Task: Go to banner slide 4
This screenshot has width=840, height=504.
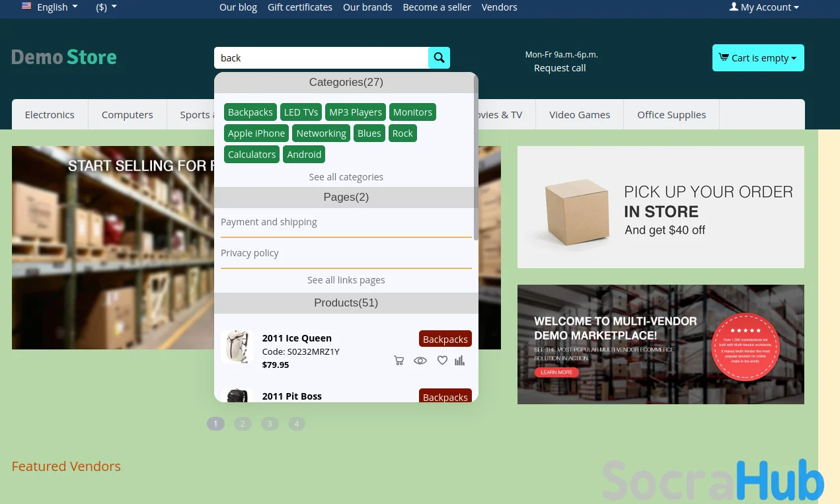Action: (x=297, y=424)
